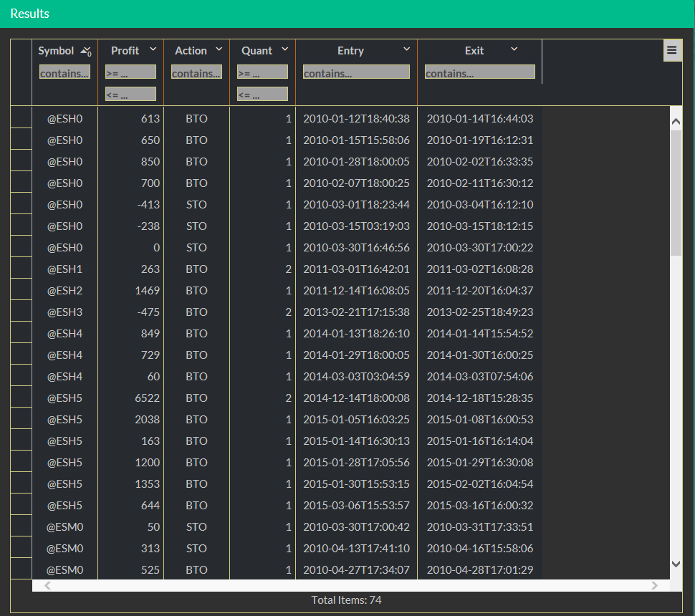Open the Exit column dropdown menu

514,49
